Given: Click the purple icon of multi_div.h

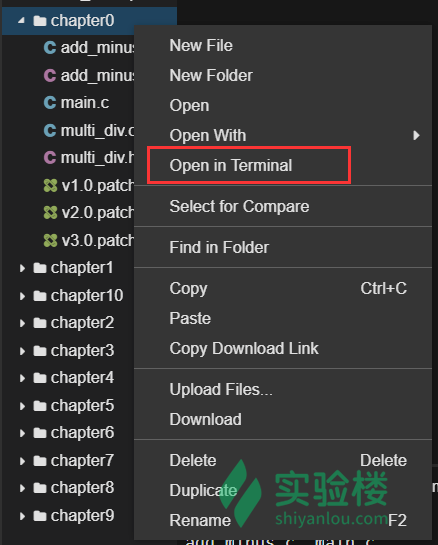Looking at the screenshot, I should [50, 158].
